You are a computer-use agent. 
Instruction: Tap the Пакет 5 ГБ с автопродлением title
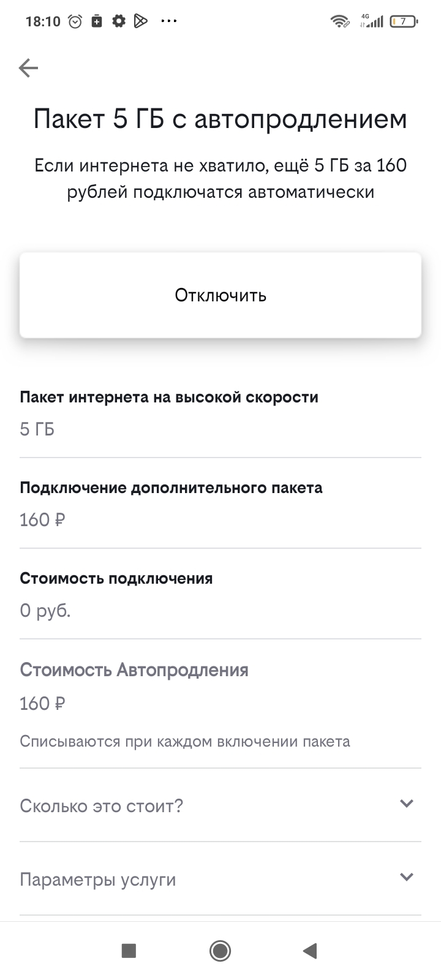tap(221, 119)
